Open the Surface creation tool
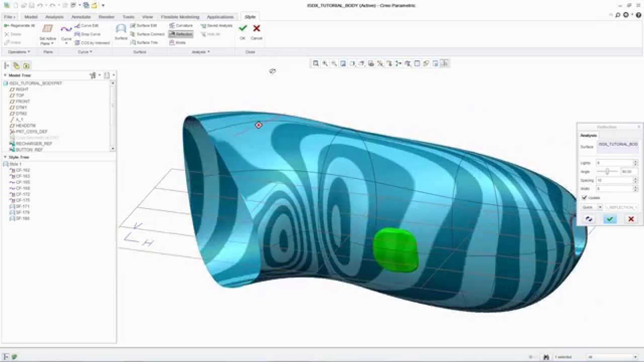This screenshot has height=362, width=644. [x=121, y=30]
